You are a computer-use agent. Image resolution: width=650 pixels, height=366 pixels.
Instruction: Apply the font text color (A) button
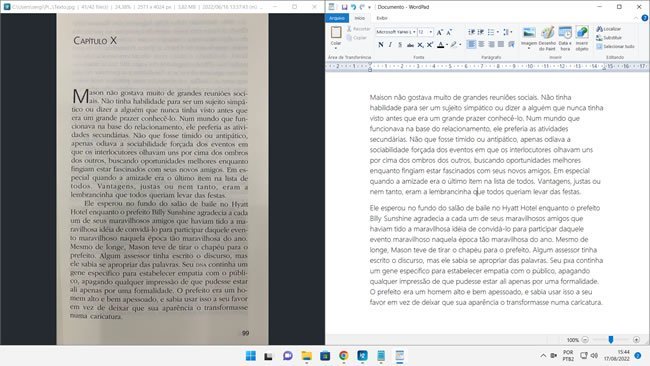pos(441,44)
